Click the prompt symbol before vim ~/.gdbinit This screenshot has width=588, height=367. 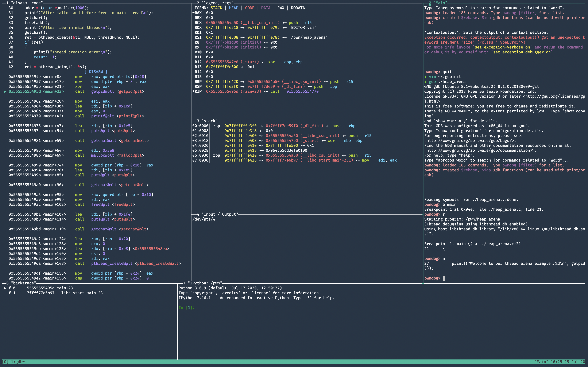pos(425,77)
